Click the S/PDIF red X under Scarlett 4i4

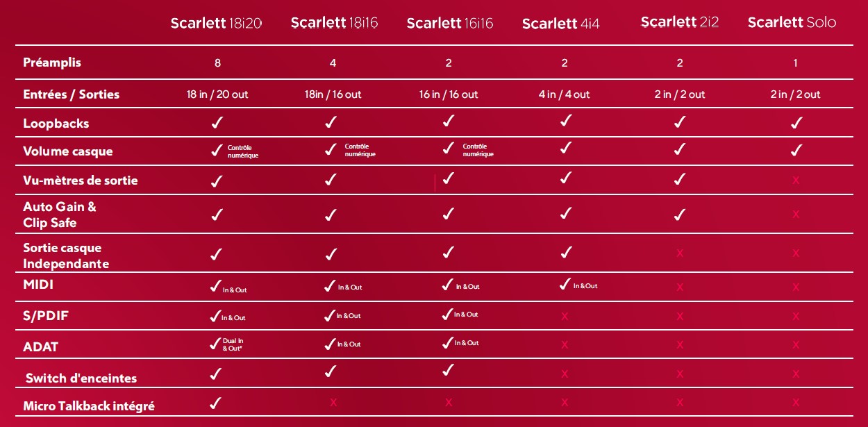click(565, 317)
